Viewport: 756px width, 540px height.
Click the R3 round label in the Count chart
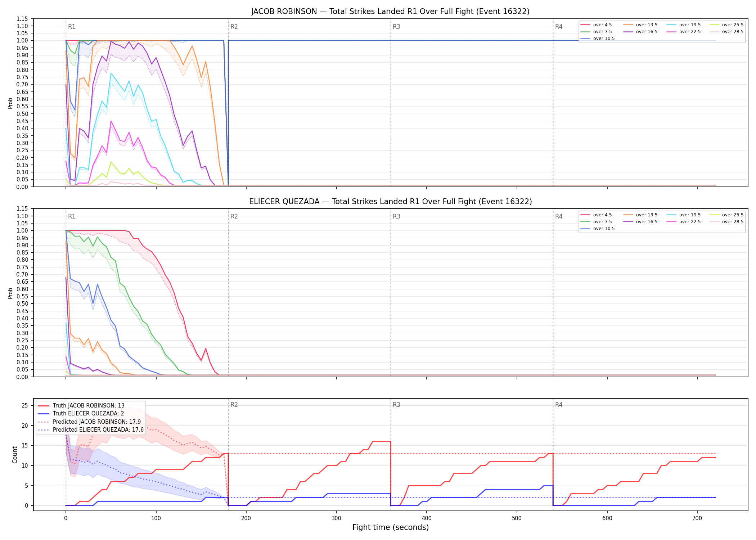point(396,405)
